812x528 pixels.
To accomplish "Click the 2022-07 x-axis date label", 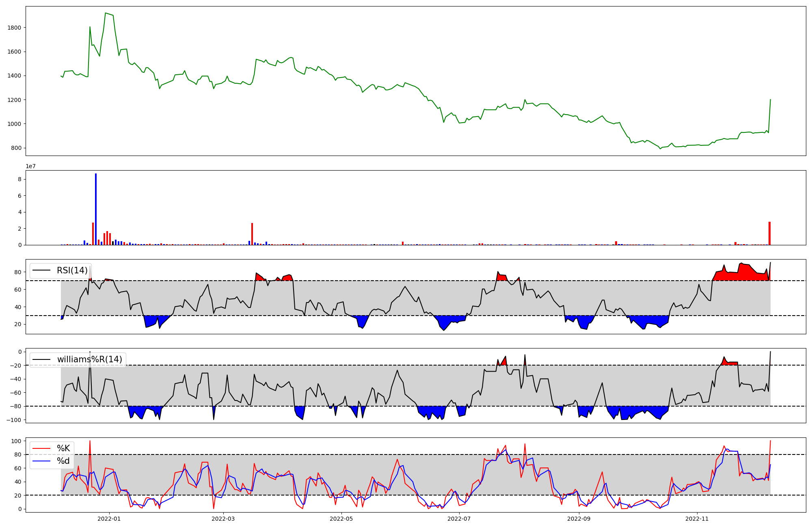I will coord(459,519).
